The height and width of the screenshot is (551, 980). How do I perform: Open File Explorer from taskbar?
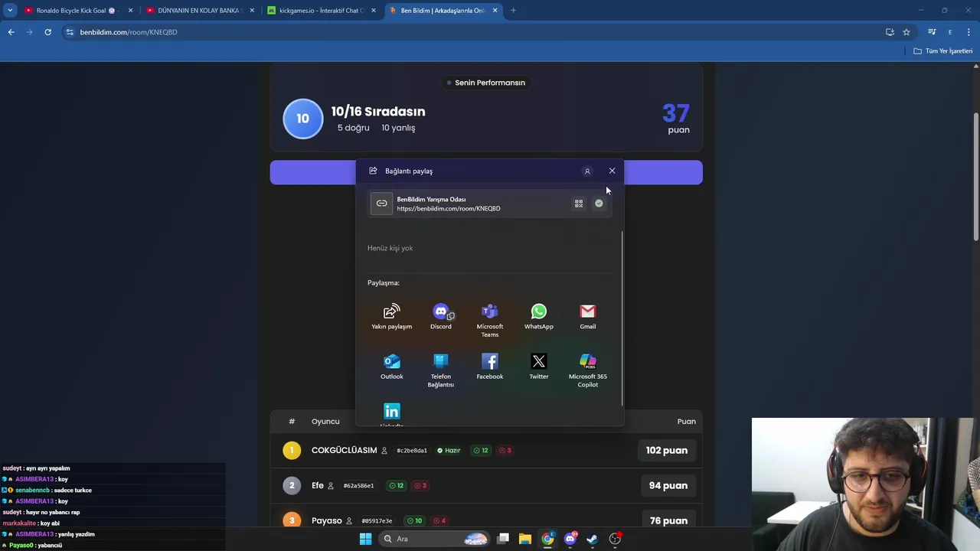[525, 539]
